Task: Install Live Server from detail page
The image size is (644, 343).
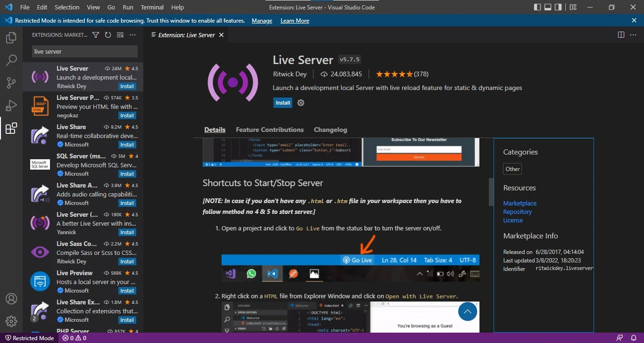Action: [x=283, y=103]
